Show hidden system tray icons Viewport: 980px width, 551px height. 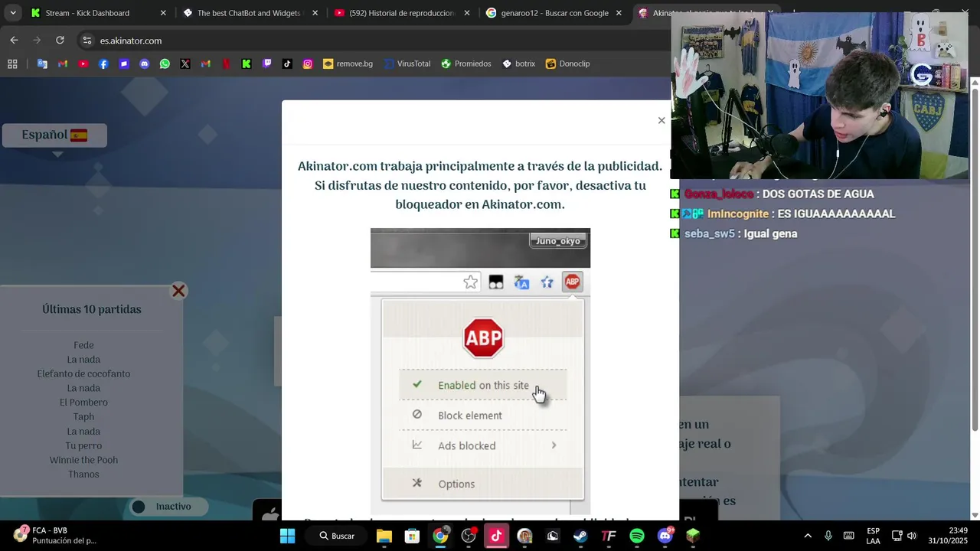808,536
